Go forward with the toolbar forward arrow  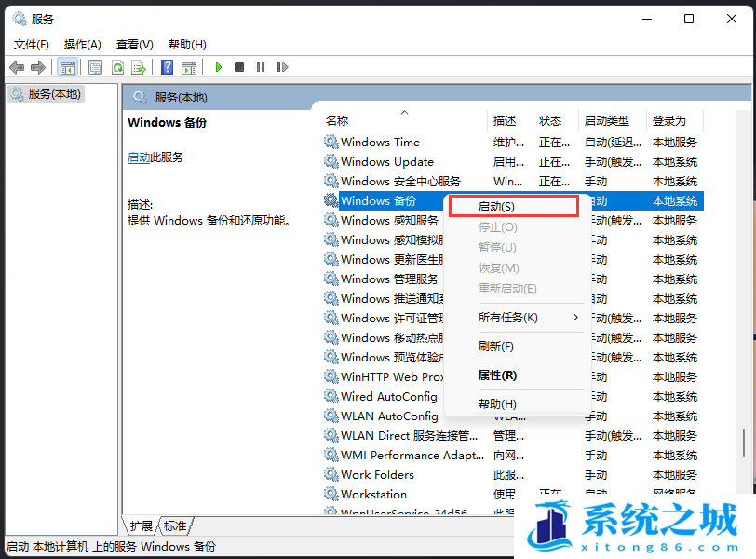[38, 67]
